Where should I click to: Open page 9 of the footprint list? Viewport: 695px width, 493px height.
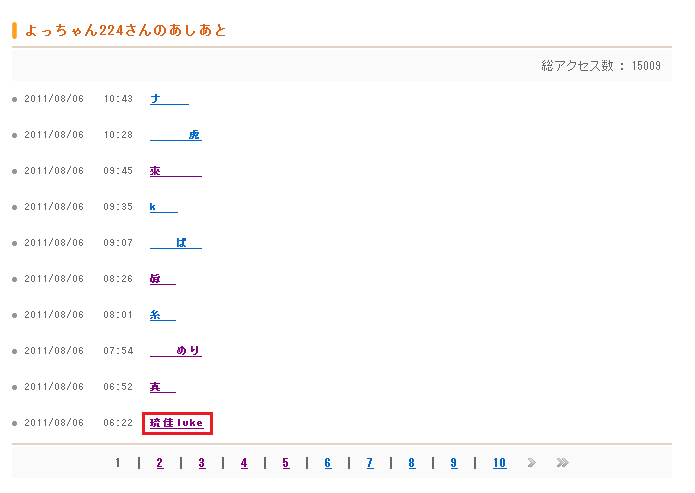point(453,463)
